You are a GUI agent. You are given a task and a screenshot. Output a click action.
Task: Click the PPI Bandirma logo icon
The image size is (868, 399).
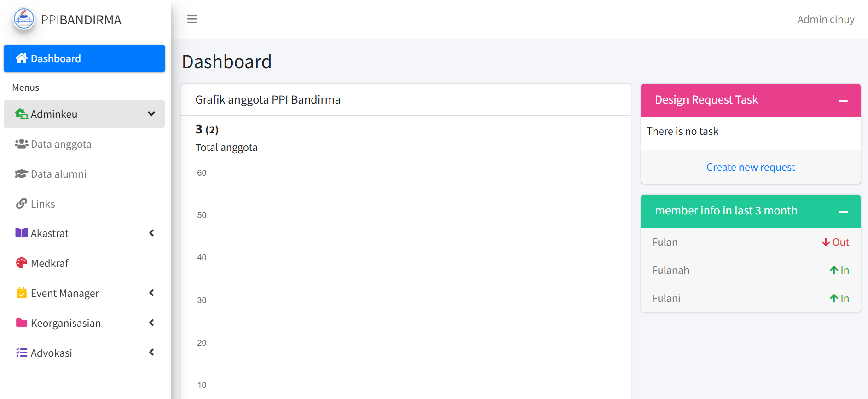(x=24, y=19)
